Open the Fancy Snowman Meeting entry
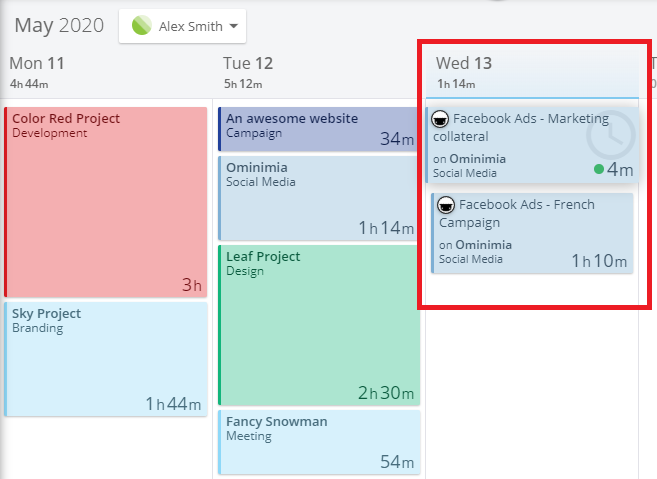This screenshot has height=479, width=657. coord(318,443)
